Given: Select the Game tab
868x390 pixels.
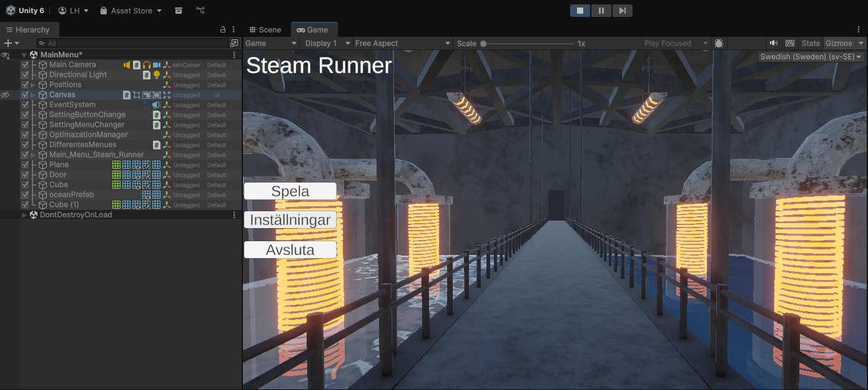Looking at the screenshot, I should pyautogui.click(x=313, y=29).
